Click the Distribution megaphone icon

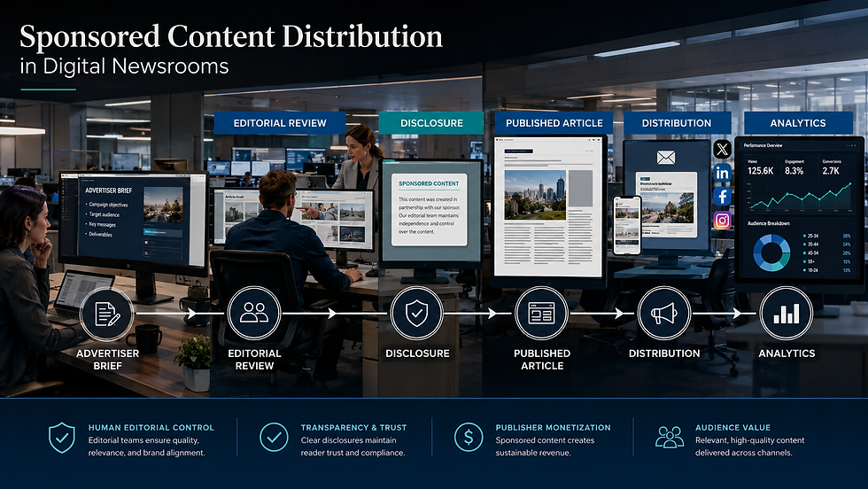(x=663, y=314)
